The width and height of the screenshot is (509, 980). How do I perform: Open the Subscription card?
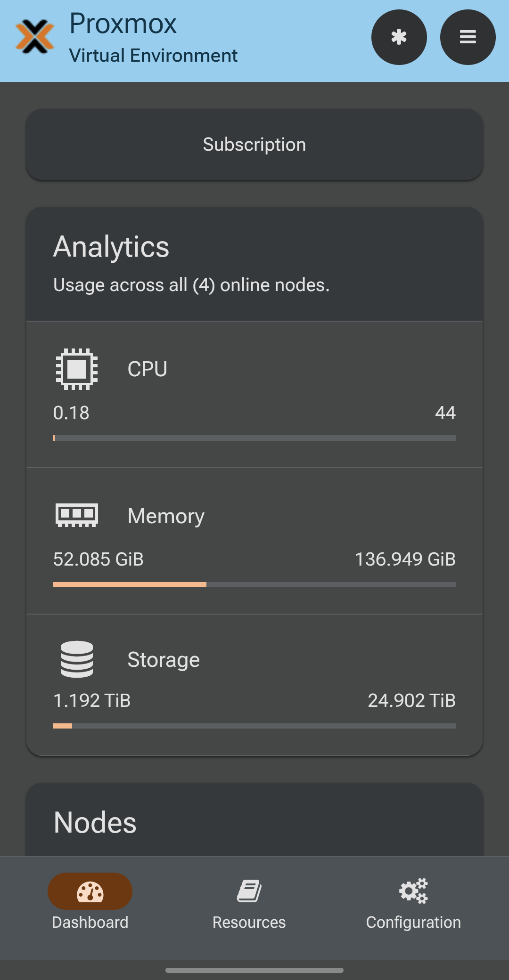pos(254,145)
